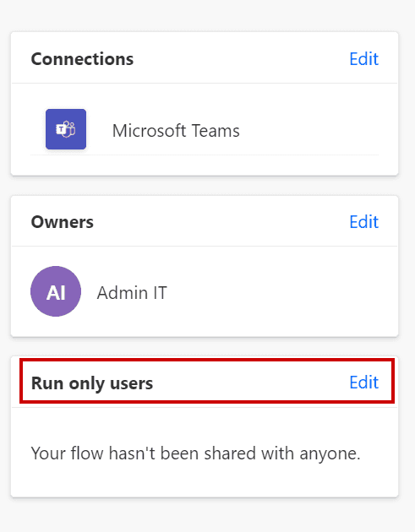Select the Microsoft Teams connection name
Image resolution: width=415 pixels, height=532 pixels.
coord(176,131)
